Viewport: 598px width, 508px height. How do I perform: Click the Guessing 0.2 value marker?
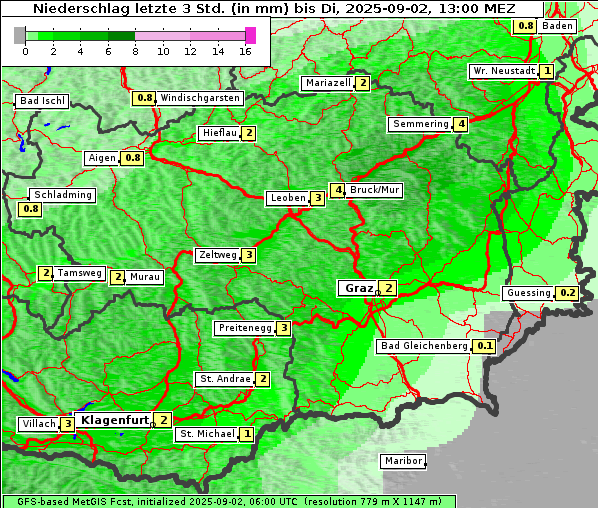(567, 293)
